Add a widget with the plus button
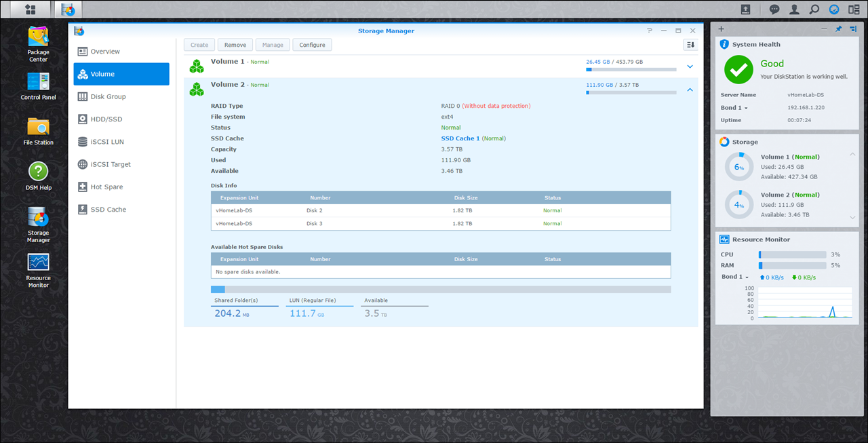This screenshot has height=443, width=868. pyautogui.click(x=721, y=29)
